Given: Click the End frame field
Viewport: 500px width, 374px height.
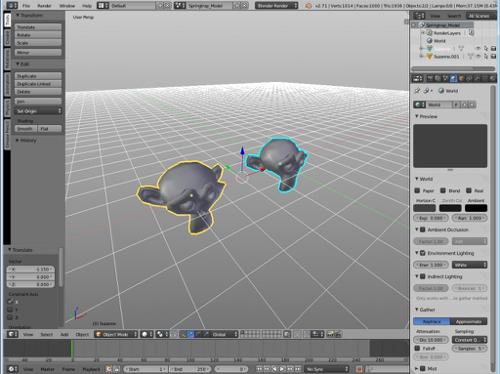Looking at the screenshot, I should pyautogui.click(x=190, y=369).
